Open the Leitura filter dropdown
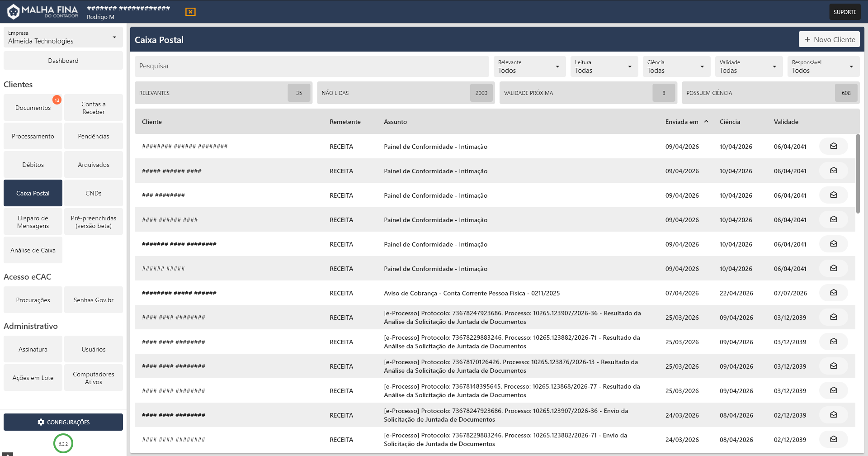The width and height of the screenshot is (868, 456). [604, 66]
